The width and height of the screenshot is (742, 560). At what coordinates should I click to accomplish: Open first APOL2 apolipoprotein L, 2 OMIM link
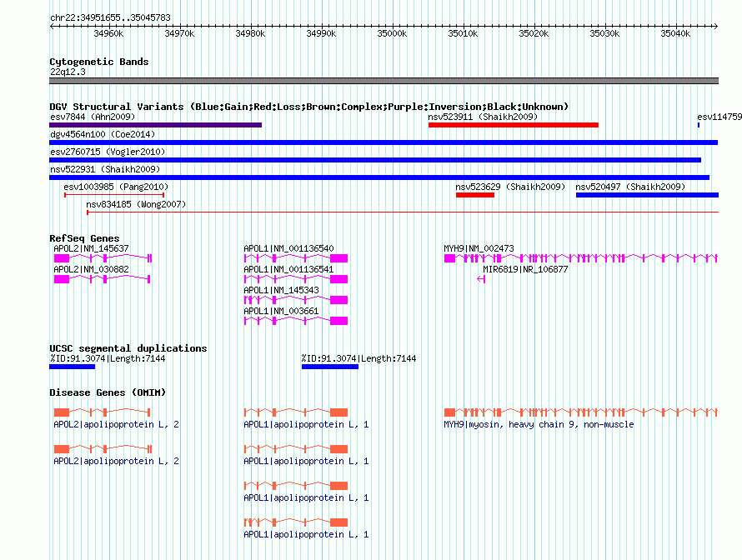[117, 424]
